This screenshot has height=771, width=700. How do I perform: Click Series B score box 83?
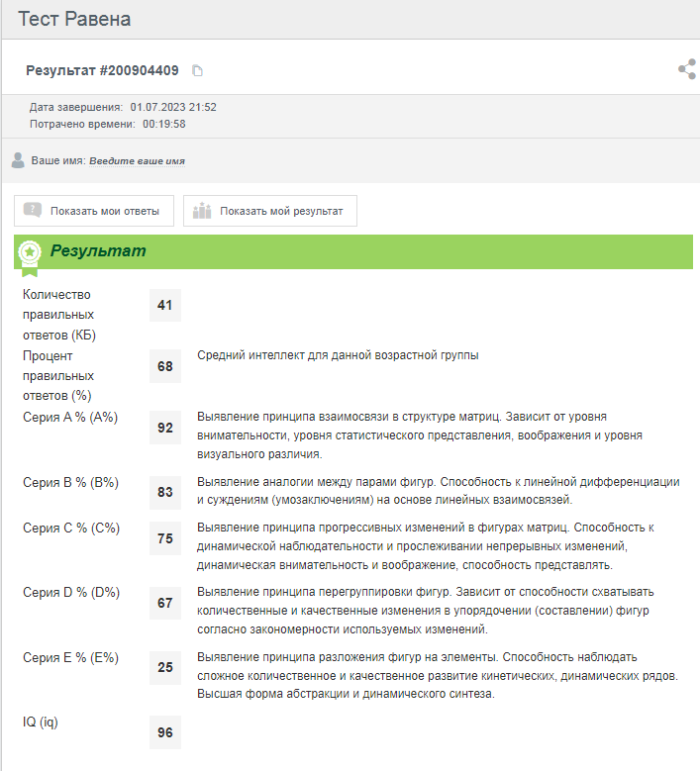click(164, 492)
